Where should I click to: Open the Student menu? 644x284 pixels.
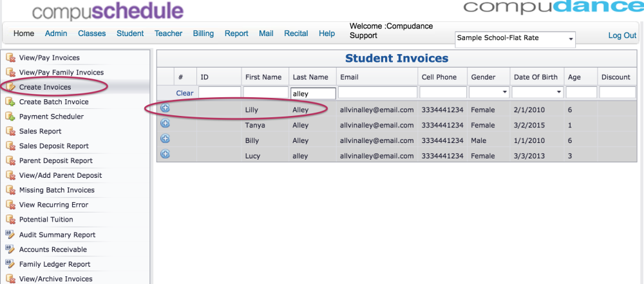click(x=130, y=33)
